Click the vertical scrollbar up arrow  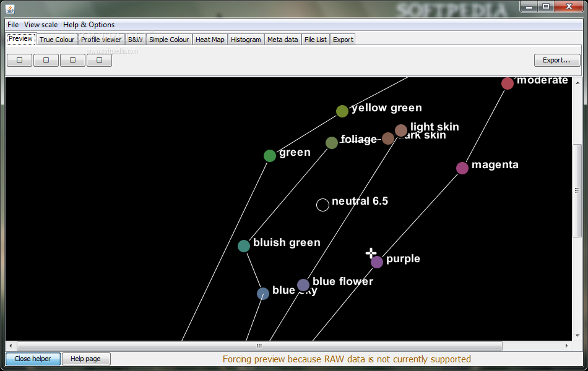point(577,82)
